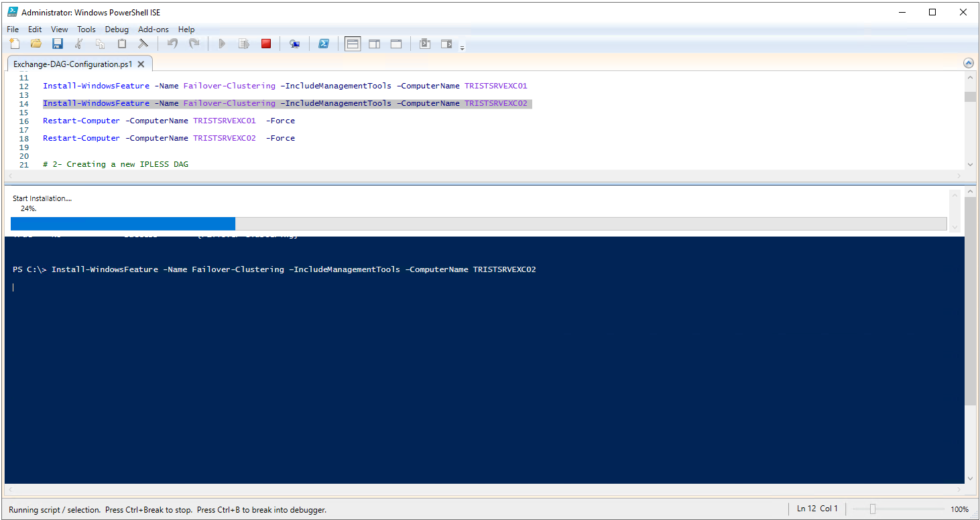Image resolution: width=980 pixels, height=520 pixels.
Task: Click the script pane horizontal scrollbar
Action: [485, 175]
